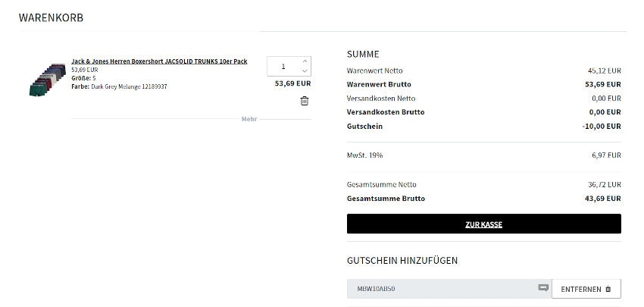
Task: Remove coupon with the ENTFERNEN button
Action: tap(586, 289)
